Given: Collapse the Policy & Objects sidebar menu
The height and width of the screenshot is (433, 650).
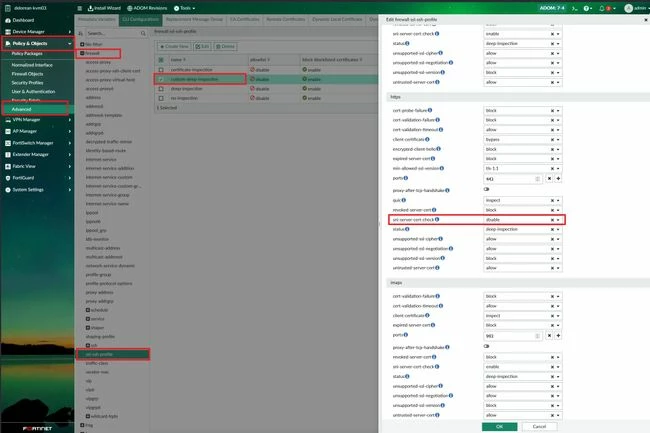Looking at the screenshot, I should [x=38, y=43].
